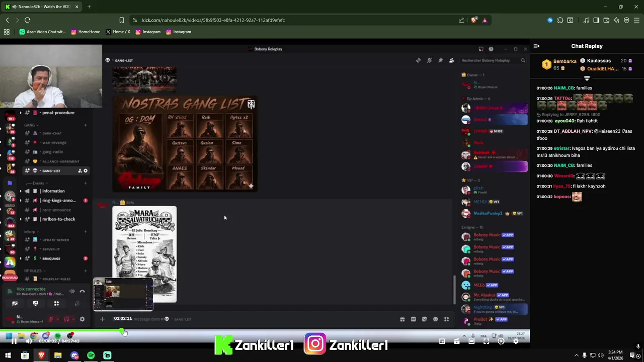This screenshot has width=644, height=362.
Task: Mute the video player volume
Action: point(29,341)
